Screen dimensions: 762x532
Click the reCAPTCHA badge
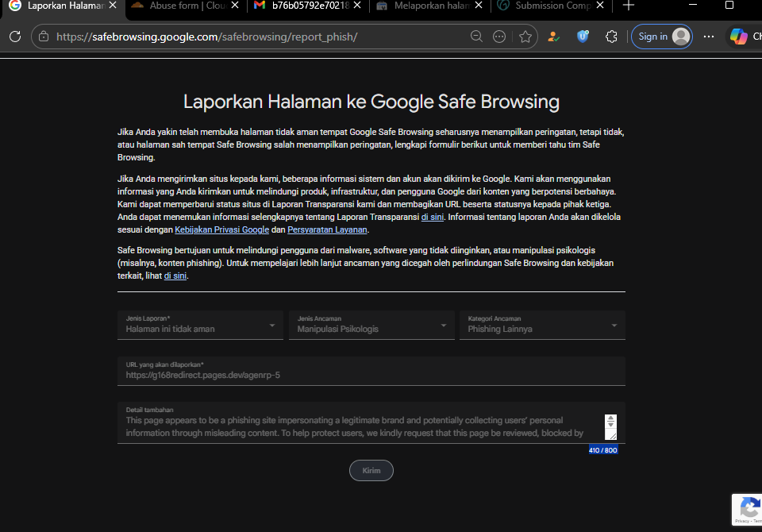coord(748,509)
